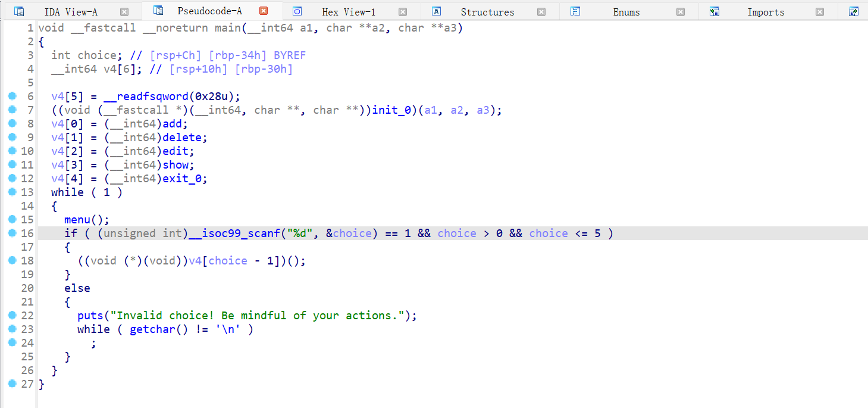Viewport: 868px width, 408px height.
Task: Click the Structures tab icon
Action: [436, 11]
